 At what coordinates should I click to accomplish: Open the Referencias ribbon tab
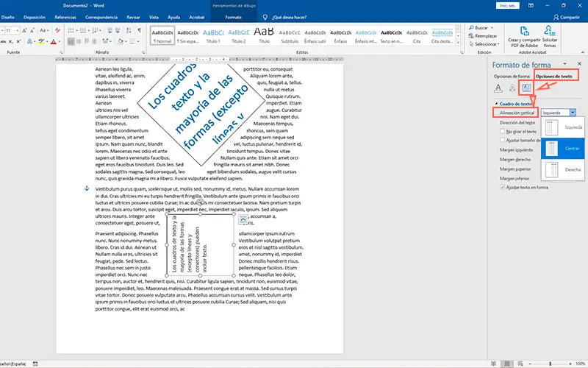65,17
